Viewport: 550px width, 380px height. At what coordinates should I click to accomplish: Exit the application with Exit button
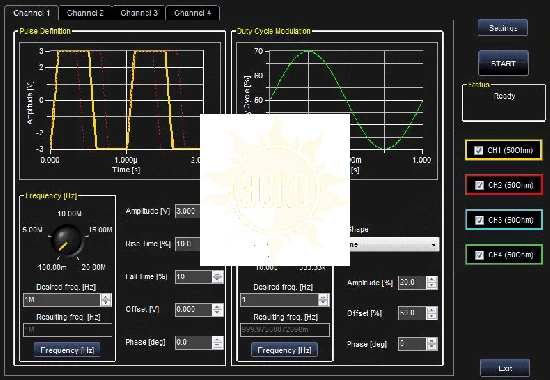point(505,368)
